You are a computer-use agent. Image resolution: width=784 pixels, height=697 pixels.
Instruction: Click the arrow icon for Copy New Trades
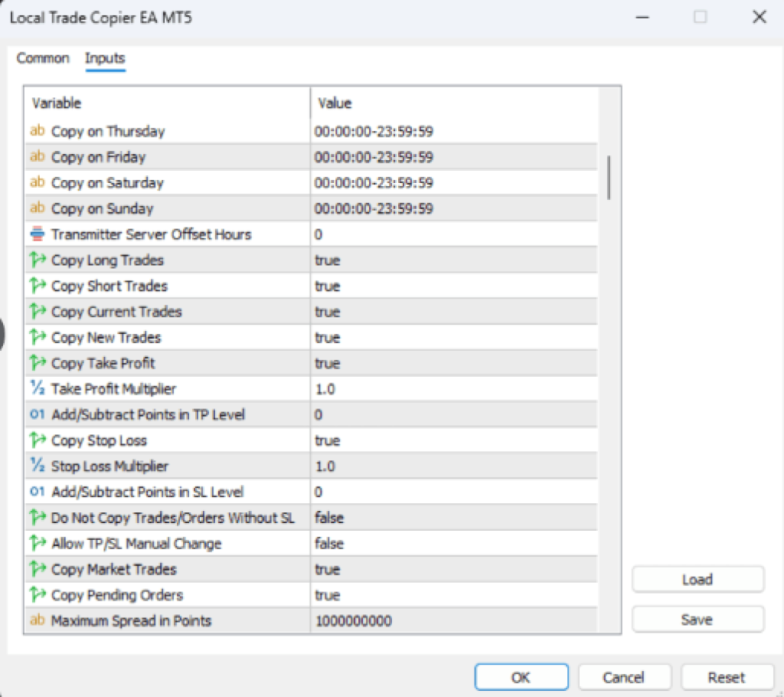tap(38, 337)
